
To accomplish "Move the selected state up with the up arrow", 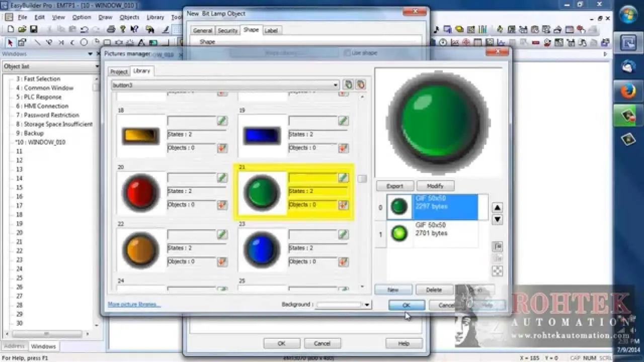I will click(497, 208).
